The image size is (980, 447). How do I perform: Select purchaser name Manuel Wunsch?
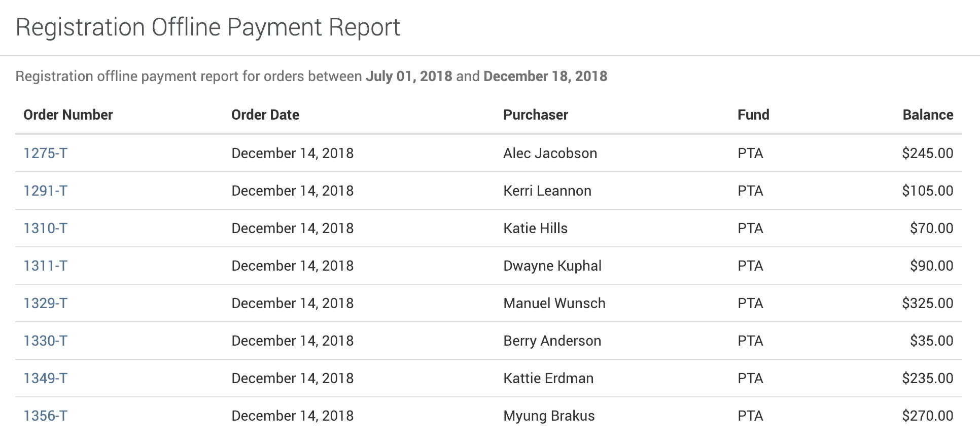[x=554, y=303]
